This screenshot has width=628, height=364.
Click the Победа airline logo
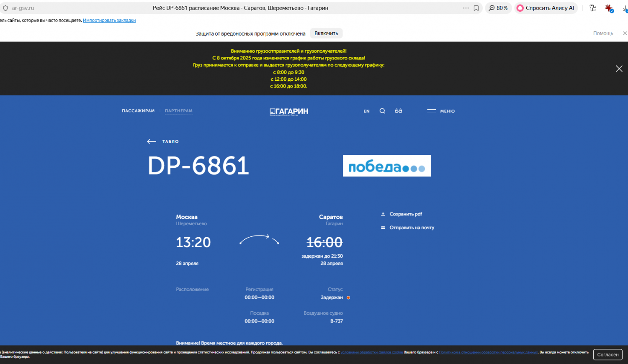pos(386,166)
